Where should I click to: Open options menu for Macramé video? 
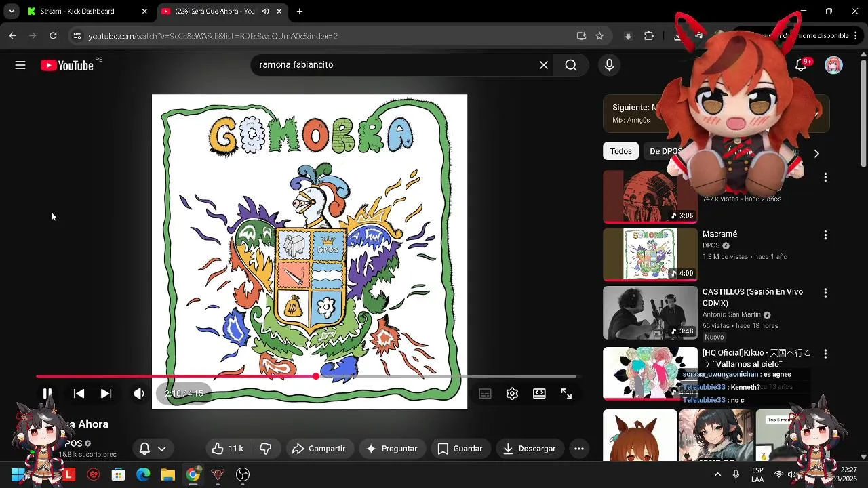825,235
